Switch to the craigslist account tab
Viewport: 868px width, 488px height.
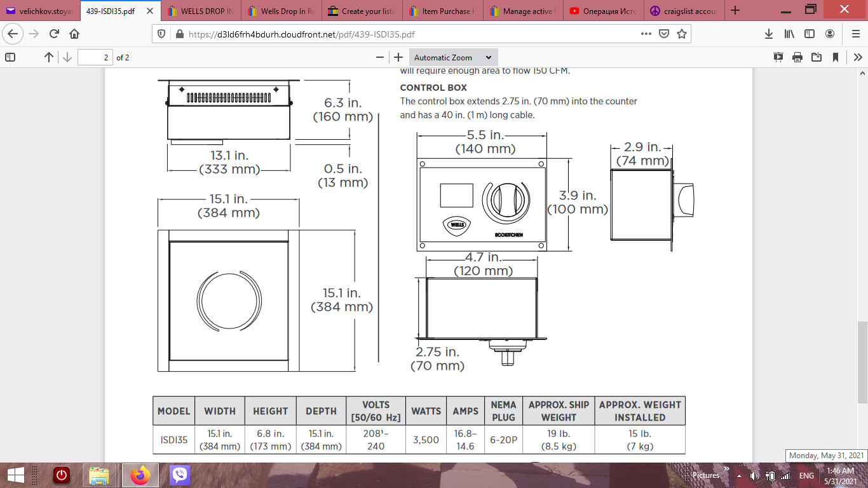pos(684,11)
